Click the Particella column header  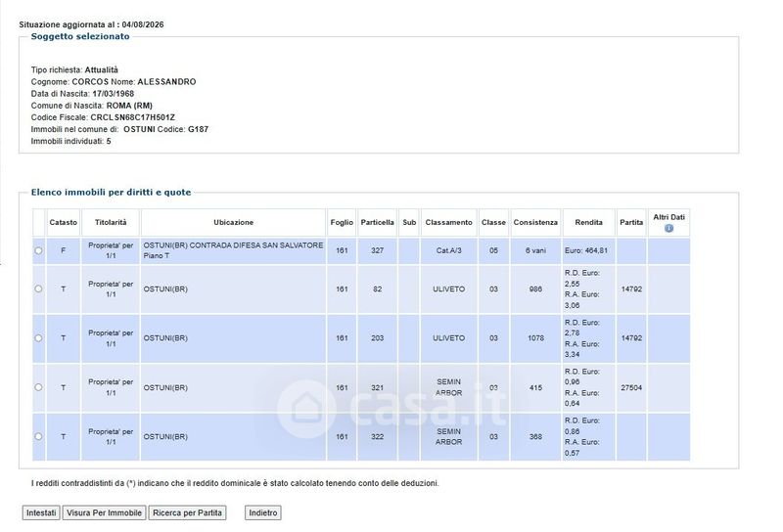pyautogui.click(x=377, y=223)
